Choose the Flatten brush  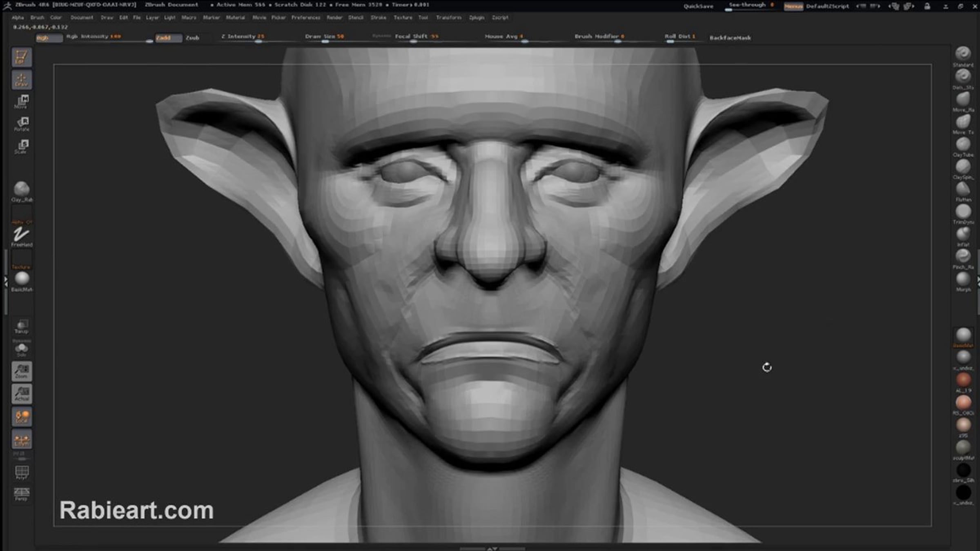[x=963, y=189]
